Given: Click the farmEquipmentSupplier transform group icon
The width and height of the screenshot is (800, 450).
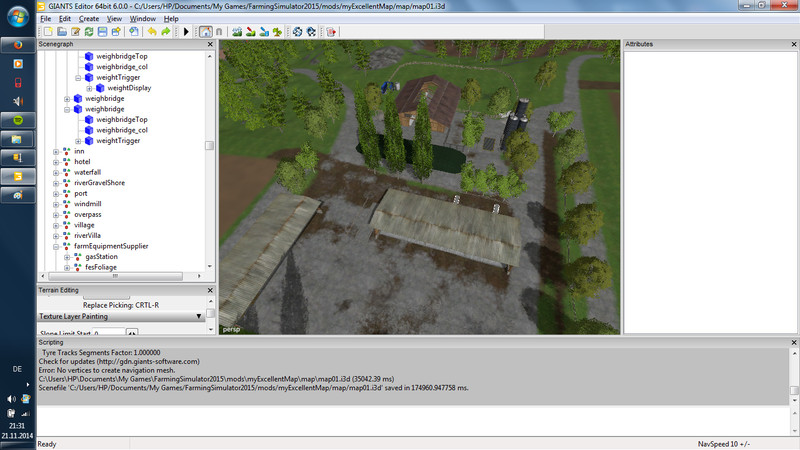Looking at the screenshot, I should pos(66,246).
